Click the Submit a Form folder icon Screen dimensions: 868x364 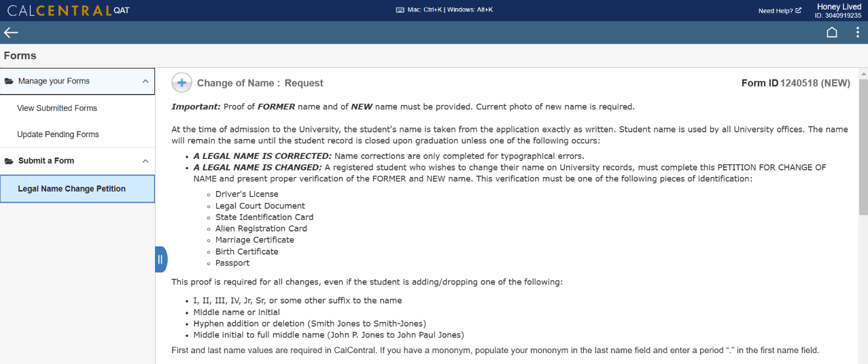pyautogui.click(x=10, y=161)
